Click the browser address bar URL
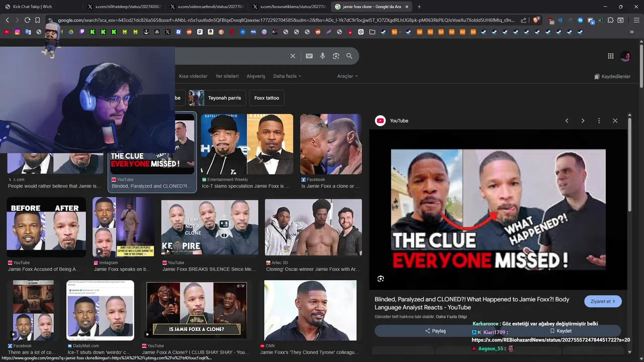644x362 pixels. click(286, 20)
